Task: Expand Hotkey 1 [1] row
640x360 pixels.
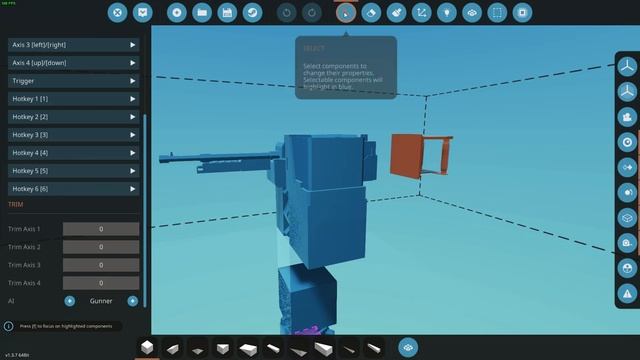Action: 73,99
